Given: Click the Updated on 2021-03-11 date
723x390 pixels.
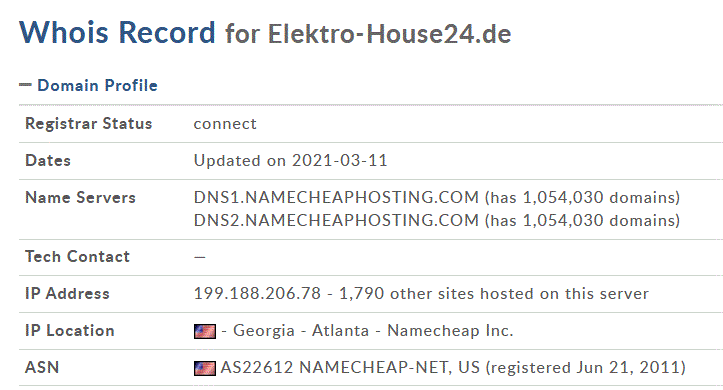Looking at the screenshot, I should coord(290,160).
